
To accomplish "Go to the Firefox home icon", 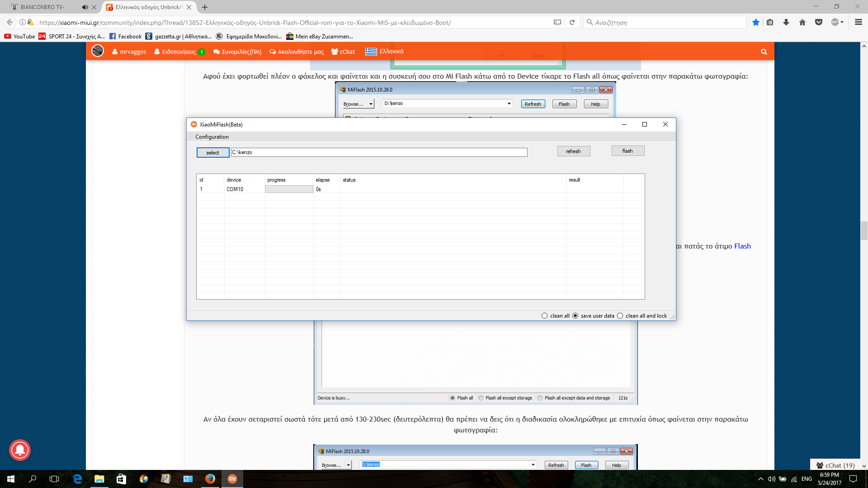I will click(x=802, y=22).
